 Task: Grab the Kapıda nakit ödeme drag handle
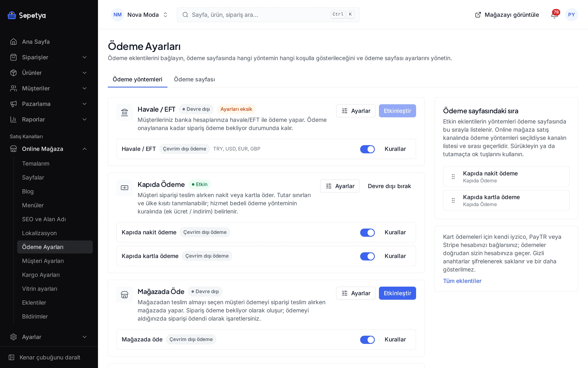coord(453,177)
